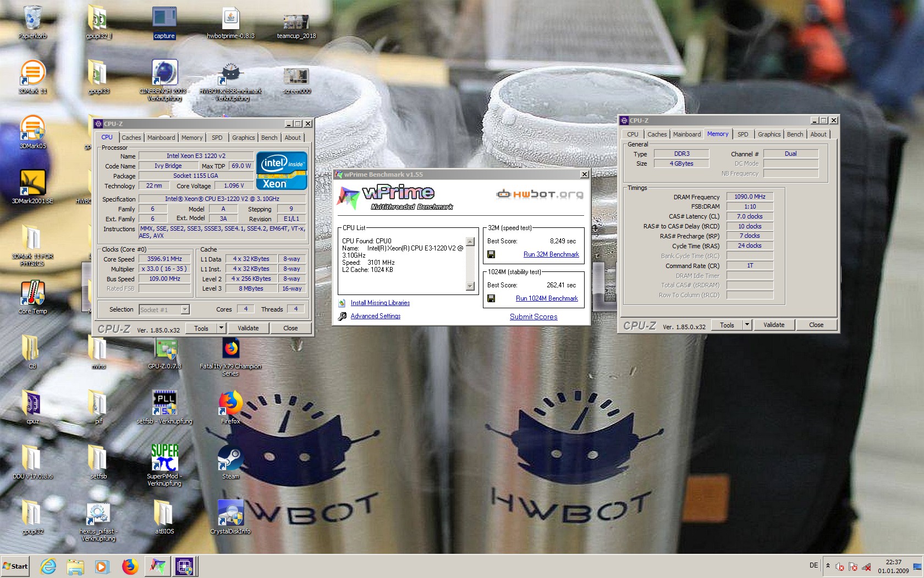Run the 1024M Benchmark
This screenshot has height=578, width=924.
coord(547,298)
